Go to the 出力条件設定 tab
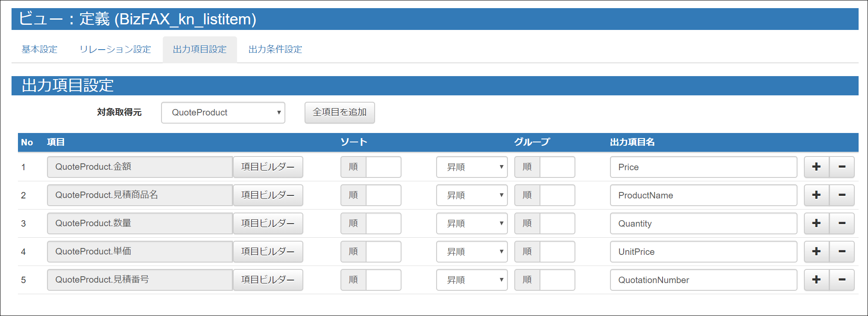 [x=275, y=50]
